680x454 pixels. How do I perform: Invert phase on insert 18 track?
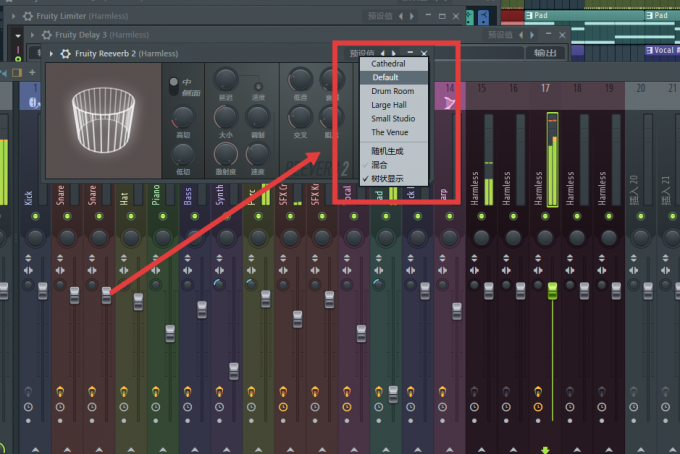click(x=570, y=258)
